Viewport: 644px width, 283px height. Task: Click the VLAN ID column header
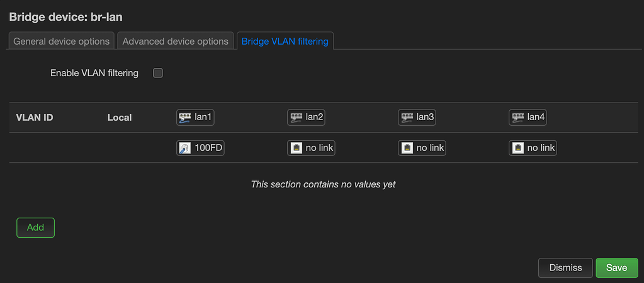tap(34, 118)
